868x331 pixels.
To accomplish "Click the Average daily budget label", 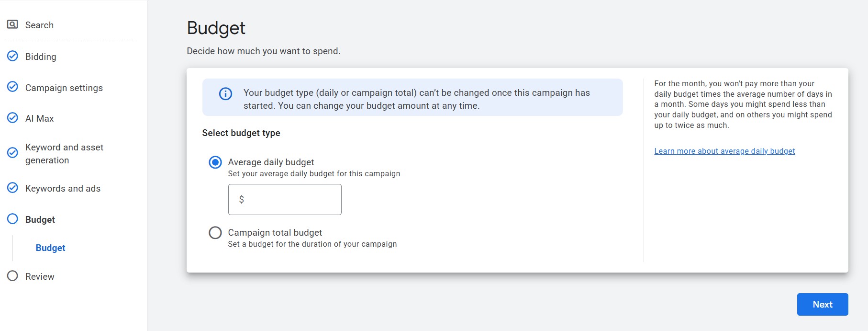I will click(x=271, y=162).
